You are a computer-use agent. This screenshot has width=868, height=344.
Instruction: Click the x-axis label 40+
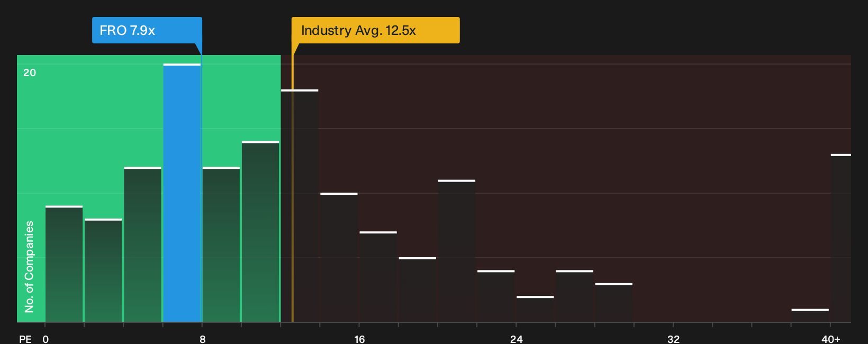click(830, 339)
